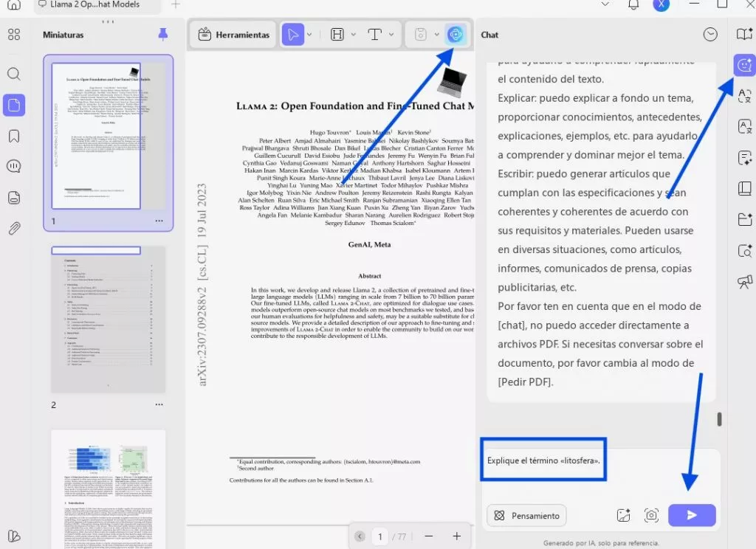Select the cursor pointer tool

[x=292, y=35]
